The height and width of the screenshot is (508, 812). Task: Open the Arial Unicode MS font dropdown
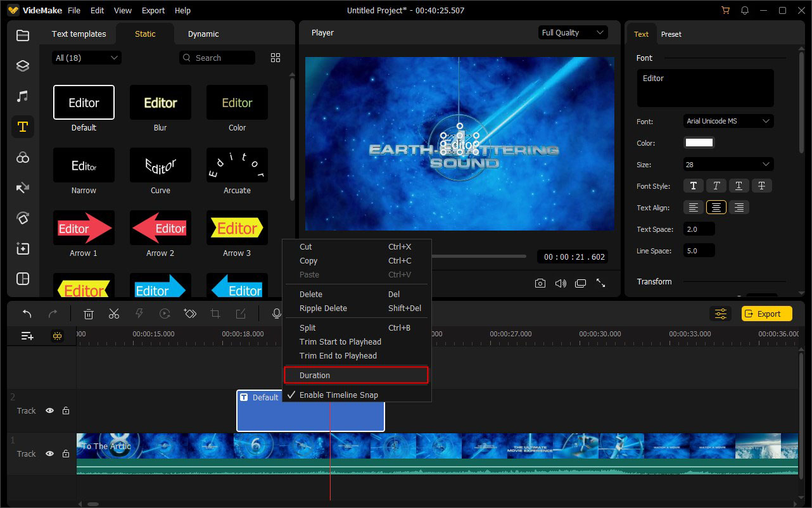click(x=728, y=121)
